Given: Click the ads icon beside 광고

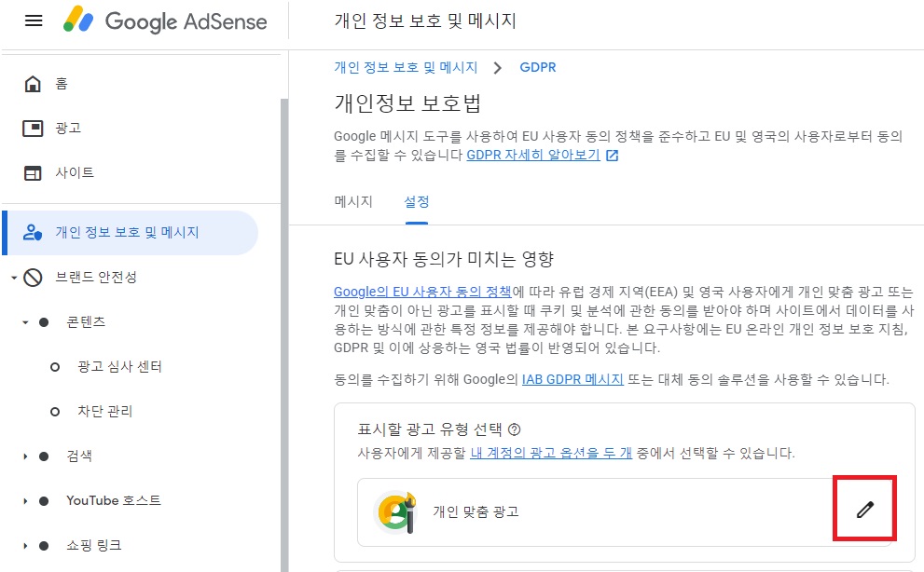Looking at the screenshot, I should pyautogui.click(x=33, y=128).
